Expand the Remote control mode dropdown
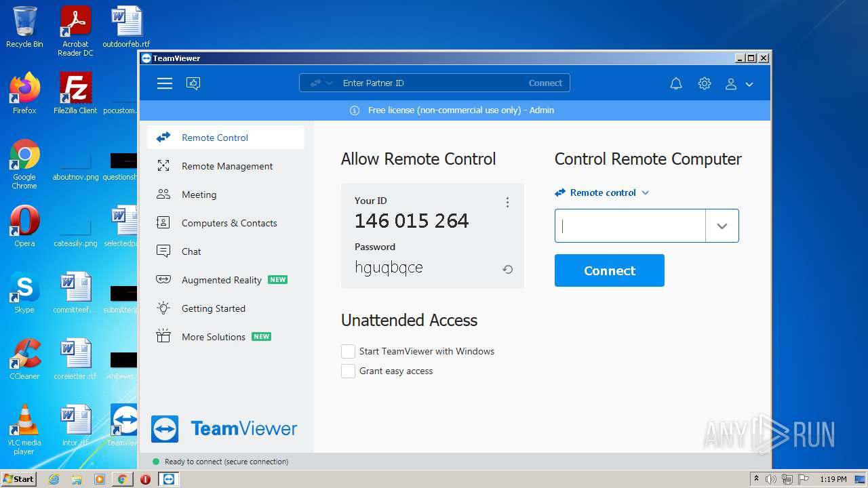The height and width of the screenshot is (488, 868). click(x=602, y=192)
